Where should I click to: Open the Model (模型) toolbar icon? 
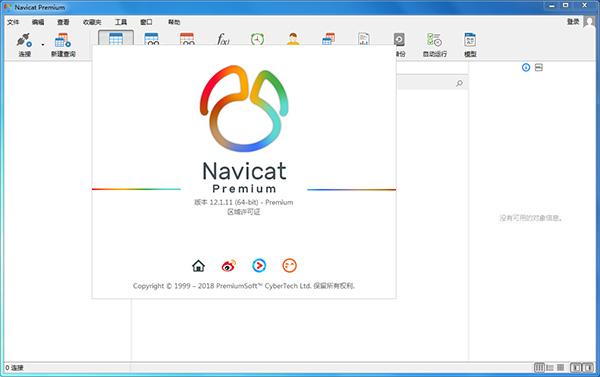(470, 40)
